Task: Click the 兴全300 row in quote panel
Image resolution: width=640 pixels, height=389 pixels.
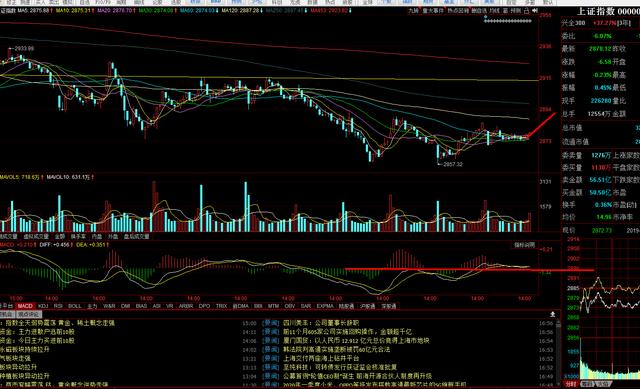Action: point(600,23)
